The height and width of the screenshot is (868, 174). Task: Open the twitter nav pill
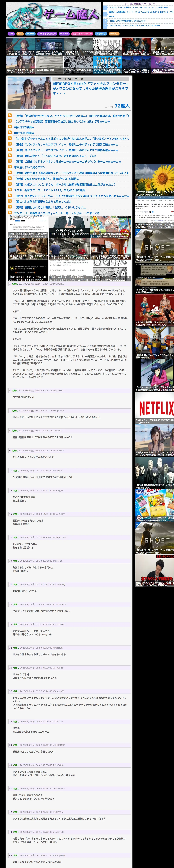click(30, 34)
